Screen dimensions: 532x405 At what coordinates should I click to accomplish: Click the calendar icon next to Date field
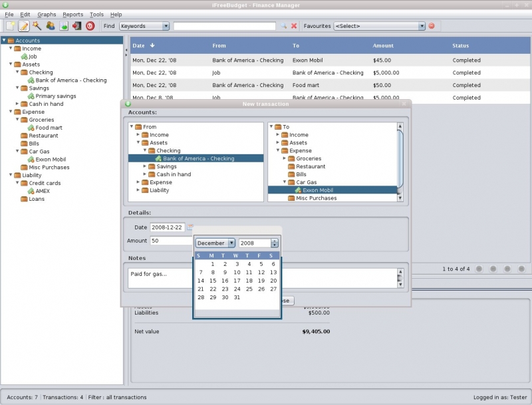click(x=190, y=227)
